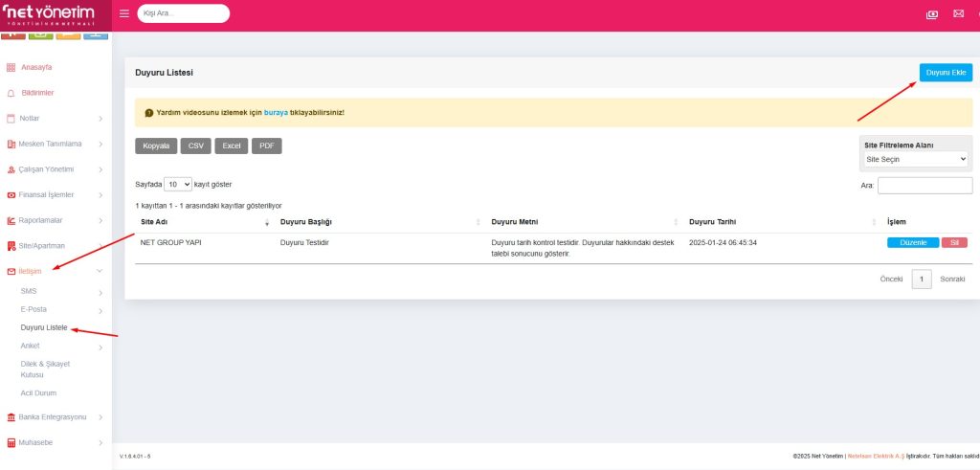Click the Finansal İşlemler icon
Screen dimensions: 980x470
coord(11,194)
